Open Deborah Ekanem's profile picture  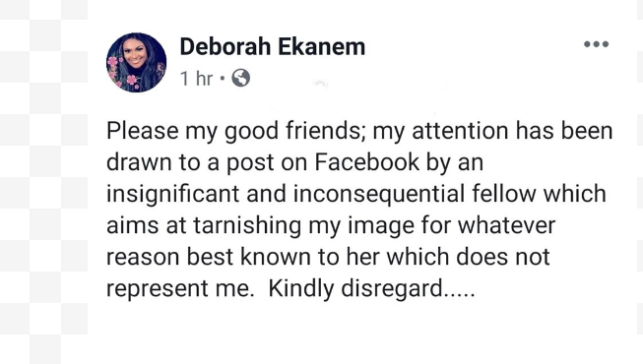[136, 62]
